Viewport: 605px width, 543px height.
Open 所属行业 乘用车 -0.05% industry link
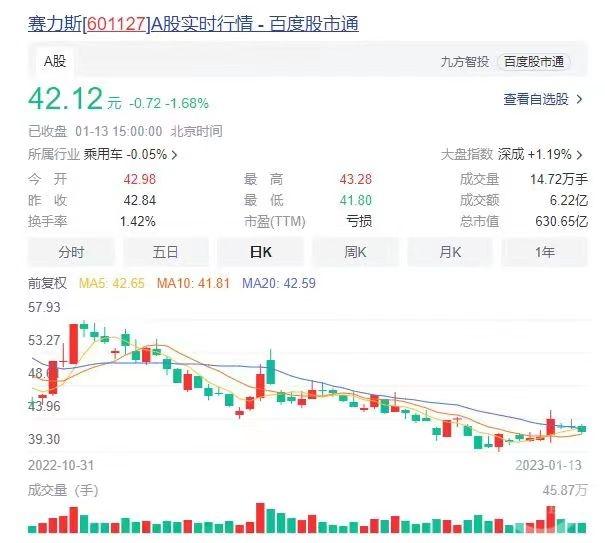(x=103, y=155)
